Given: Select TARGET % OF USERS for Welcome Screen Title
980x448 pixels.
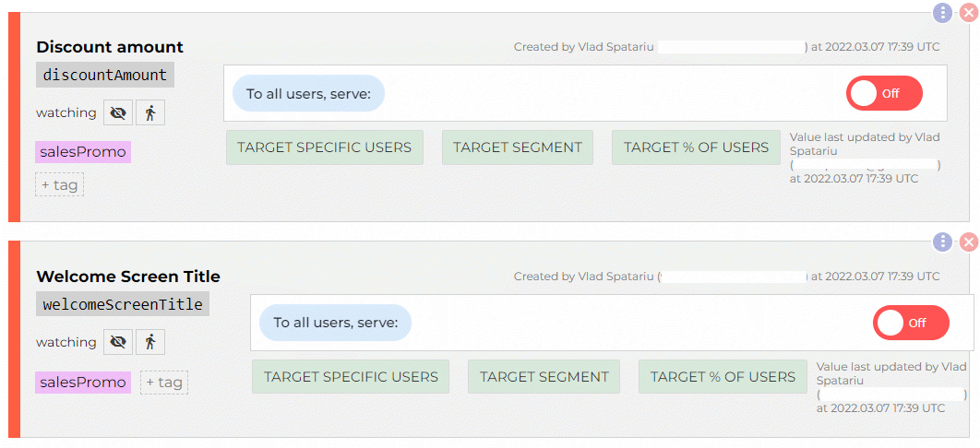Looking at the screenshot, I should point(723,377).
